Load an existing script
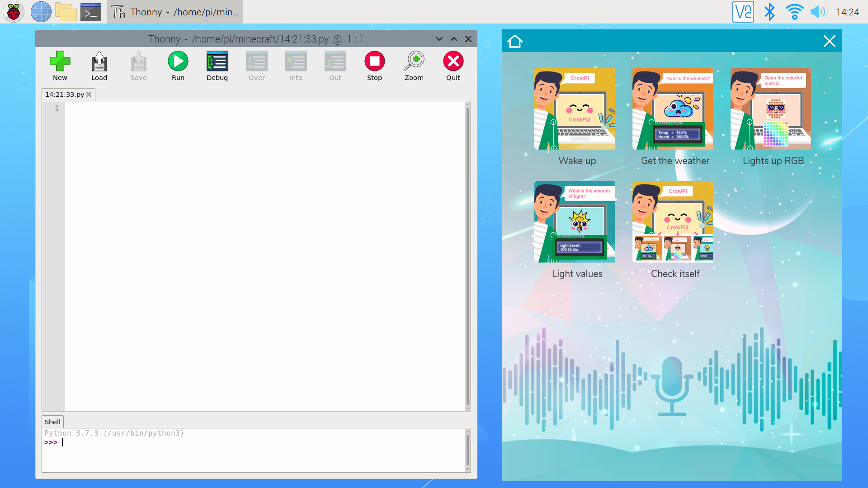 click(99, 66)
